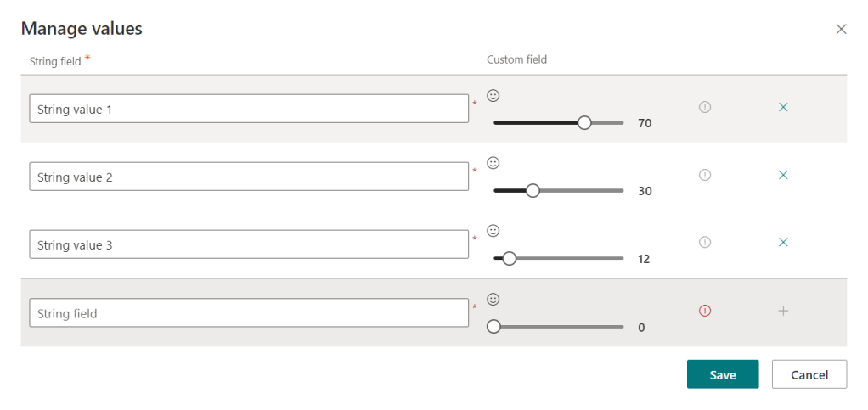Screen dimensions: 868x410
Task: Focus the String value 1 text field
Action: (248, 109)
